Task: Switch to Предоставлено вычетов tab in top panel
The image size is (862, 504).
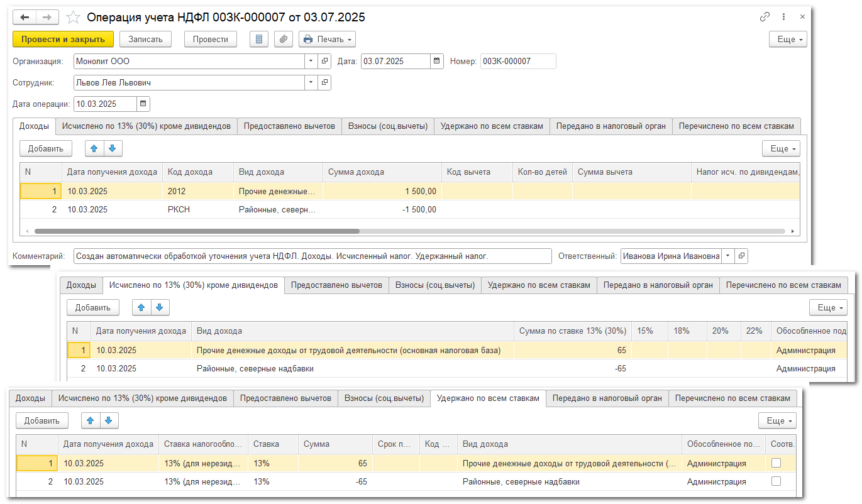Action: [x=289, y=126]
